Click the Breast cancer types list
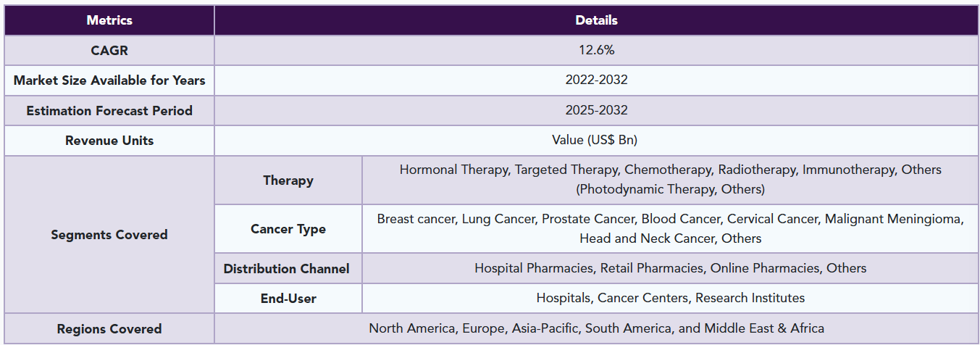 click(x=670, y=228)
